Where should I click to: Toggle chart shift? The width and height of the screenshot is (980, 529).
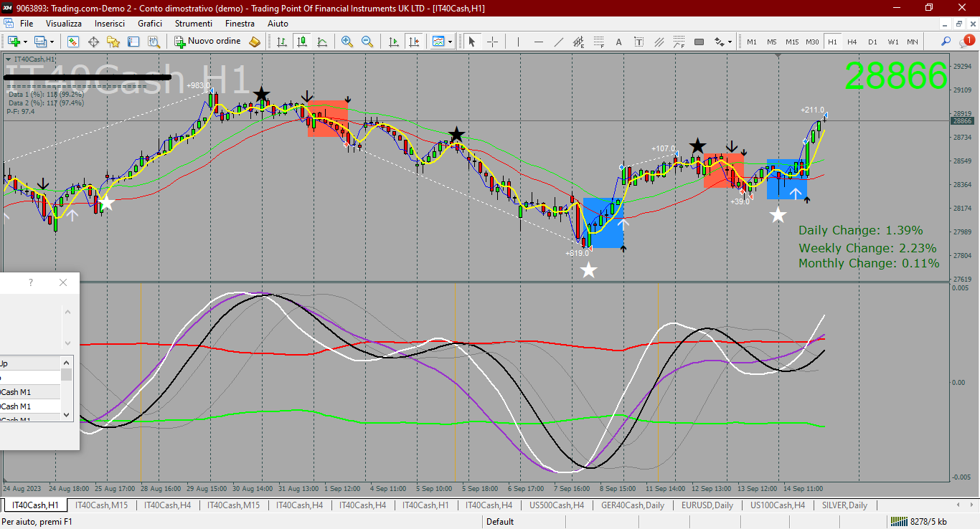413,42
